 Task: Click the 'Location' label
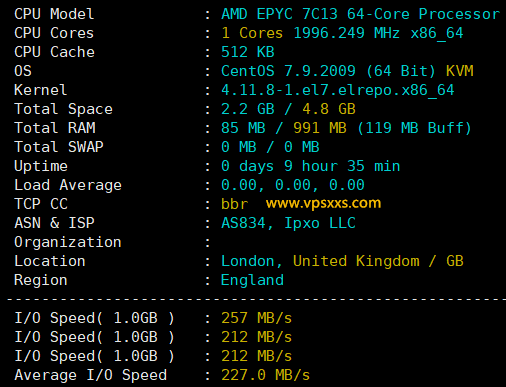coord(50,261)
